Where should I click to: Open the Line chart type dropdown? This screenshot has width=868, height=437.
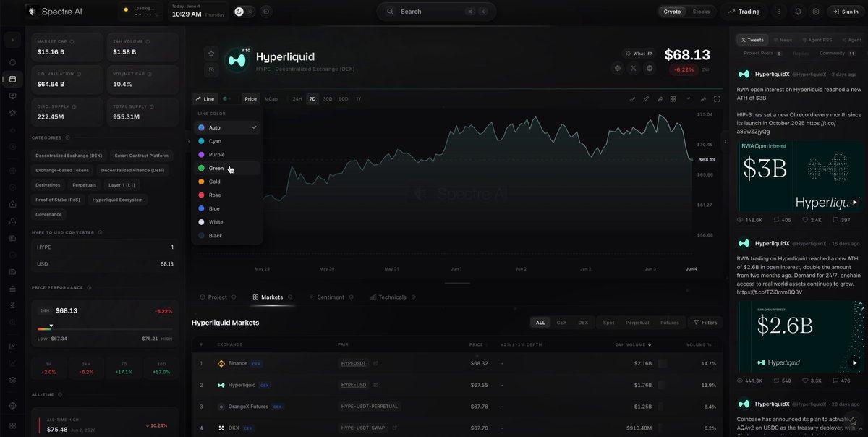point(205,98)
